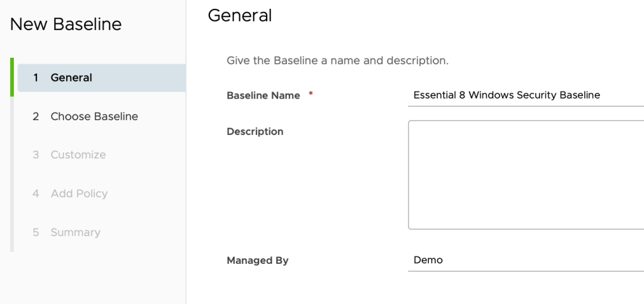The height and width of the screenshot is (304, 644).
Task: Click step number 3 in the sidebar
Action: pyautogui.click(x=36, y=155)
